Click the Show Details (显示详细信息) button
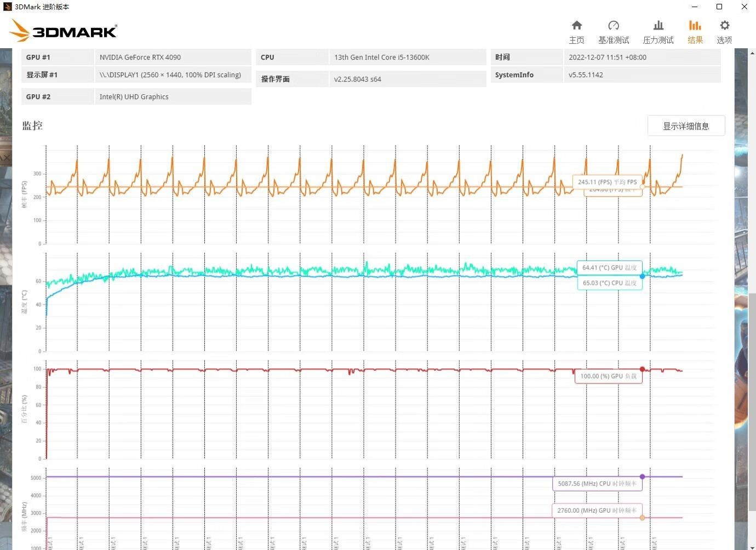 tap(686, 126)
